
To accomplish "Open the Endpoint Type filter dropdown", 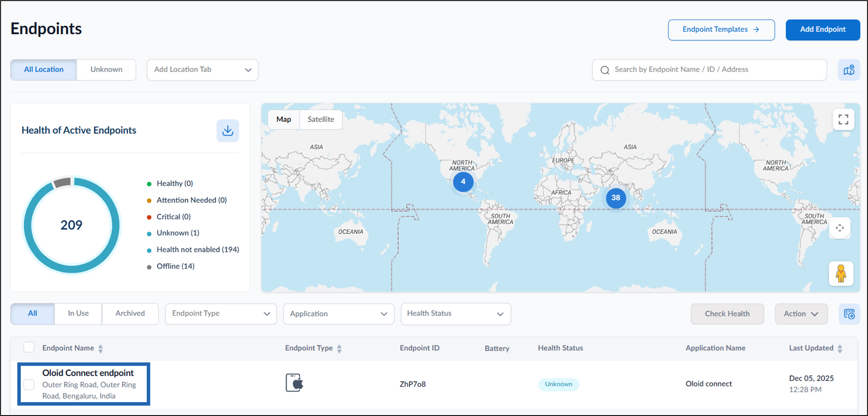I will click(221, 314).
